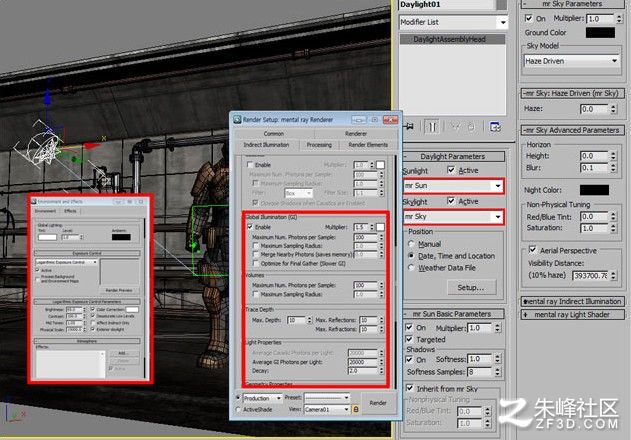631x440 pixels.
Task: Select ActiveShade render mode radio
Action: (x=238, y=409)
